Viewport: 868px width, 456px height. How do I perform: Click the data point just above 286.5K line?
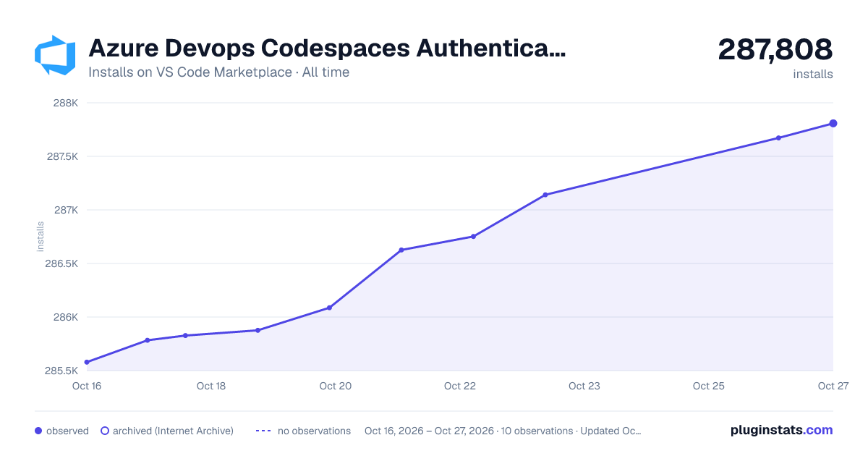pyautogui.click(x=401, y=250)
